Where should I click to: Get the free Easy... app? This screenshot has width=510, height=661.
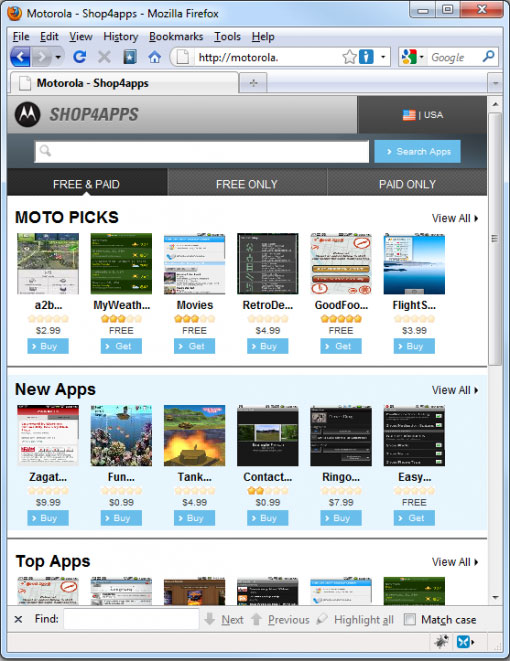pos(414,518)
